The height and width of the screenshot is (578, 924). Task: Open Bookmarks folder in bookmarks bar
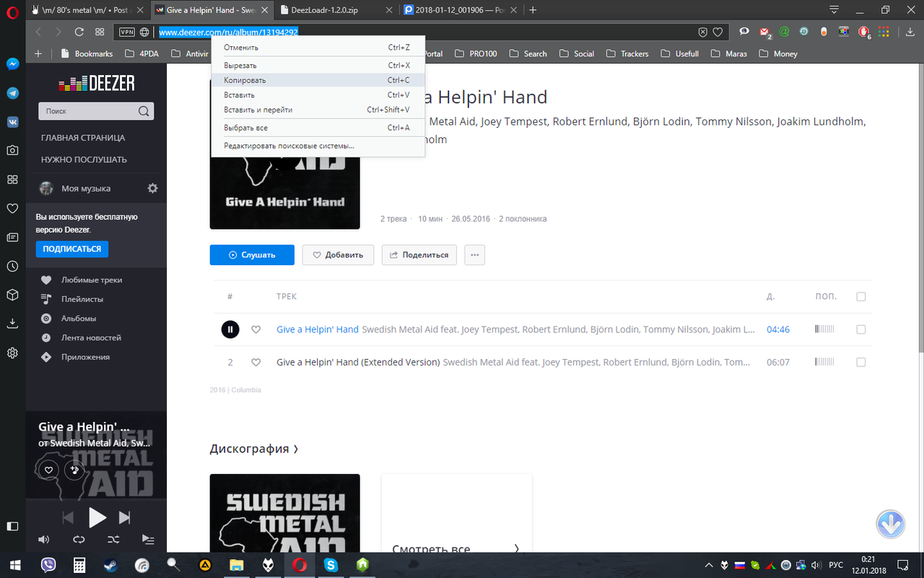(x=87, y=53)
